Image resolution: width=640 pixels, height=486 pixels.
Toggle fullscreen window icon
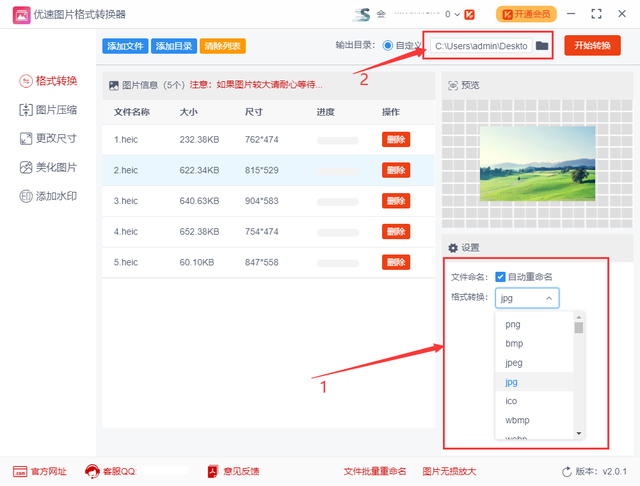point(596,14)
